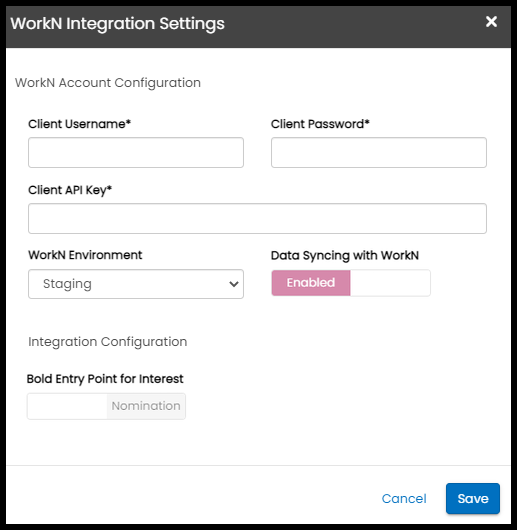Image resolution: width=517 pixels, height=530 pixels.
Task: Click the WorkN Account Configuration heading
Action: [x=108, y=83]
